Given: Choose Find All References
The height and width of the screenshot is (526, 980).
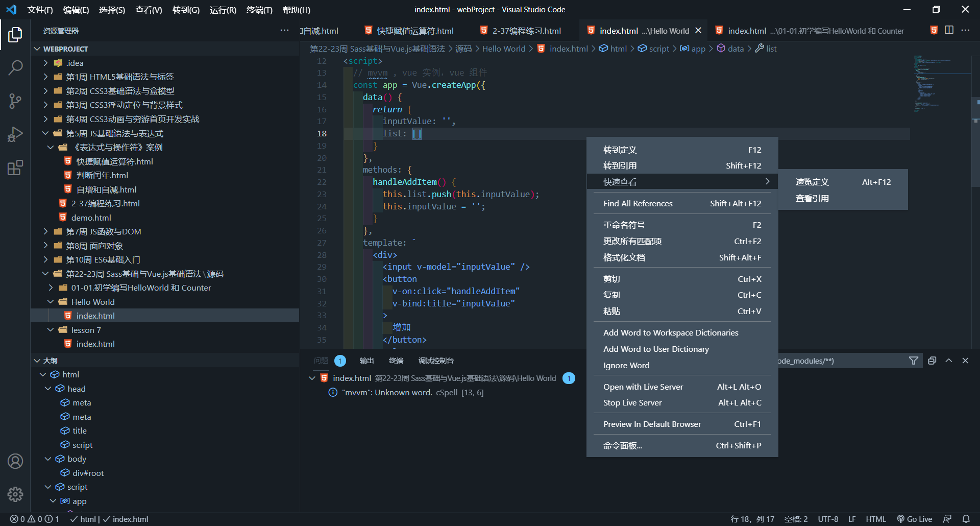Looking at the screenshot, I should point(682,203).
